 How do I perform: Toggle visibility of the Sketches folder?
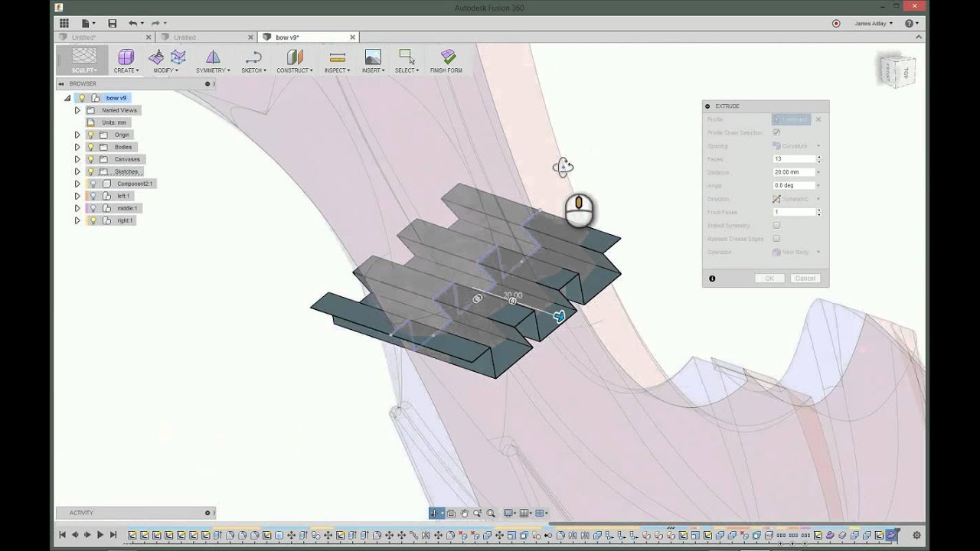pos(90,171)
